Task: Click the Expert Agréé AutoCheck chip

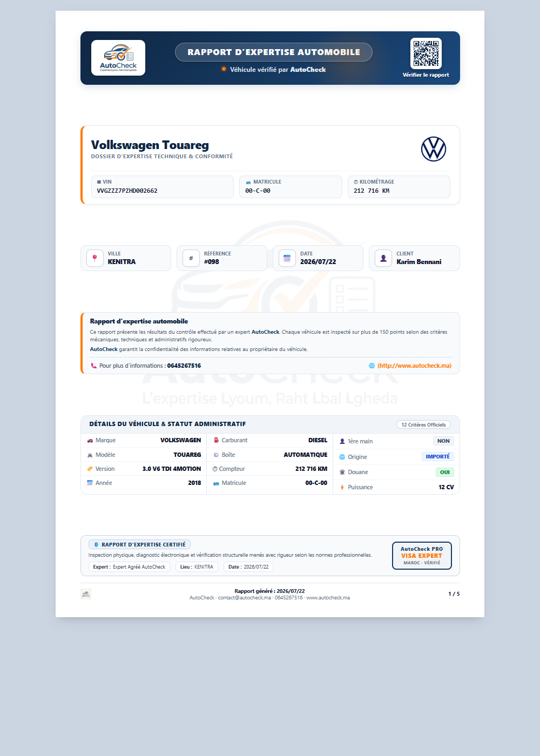Action: click(129, 567)
